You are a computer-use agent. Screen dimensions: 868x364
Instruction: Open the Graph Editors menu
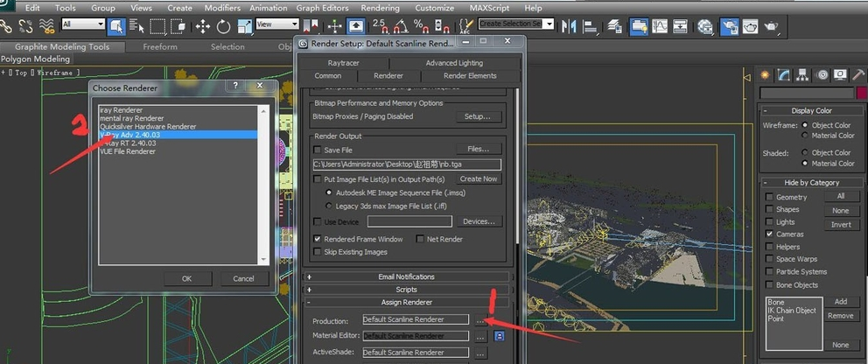[x=322, y=8]
